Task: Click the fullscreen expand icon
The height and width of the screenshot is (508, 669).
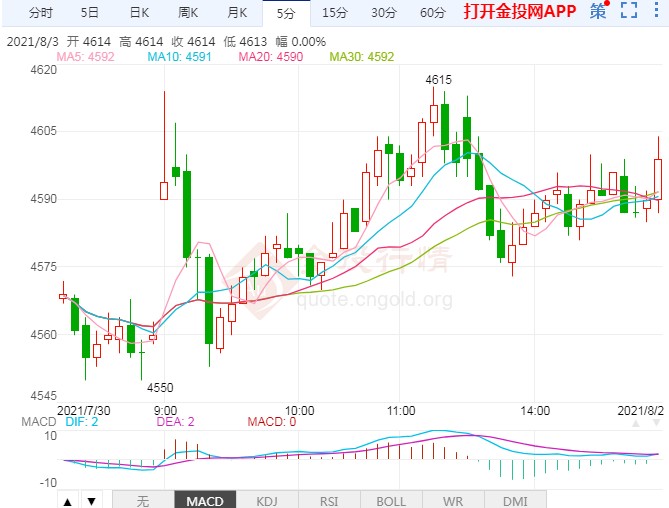Action: tap(628, 13)
